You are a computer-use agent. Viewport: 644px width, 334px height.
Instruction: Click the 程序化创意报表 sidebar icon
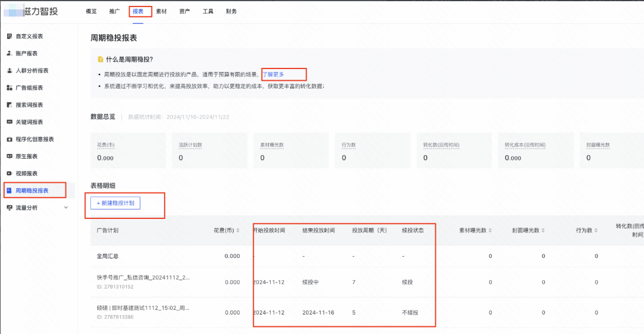pos(9,139)
